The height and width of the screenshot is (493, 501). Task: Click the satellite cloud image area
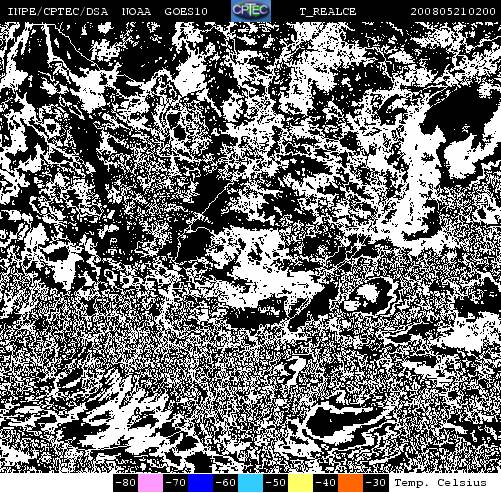coord(250,247)
